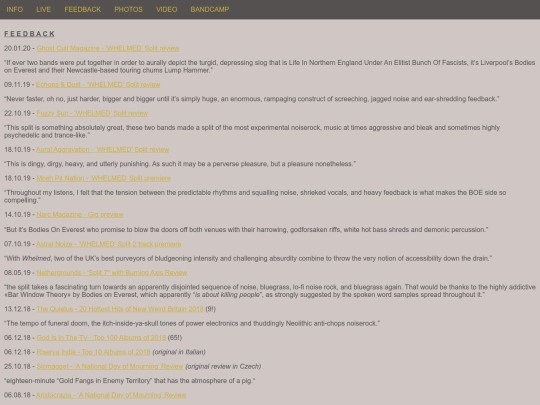Click the quote "This split is something absolutely great"
Viewport: 540px width, 405px height.
click(252, 131)
